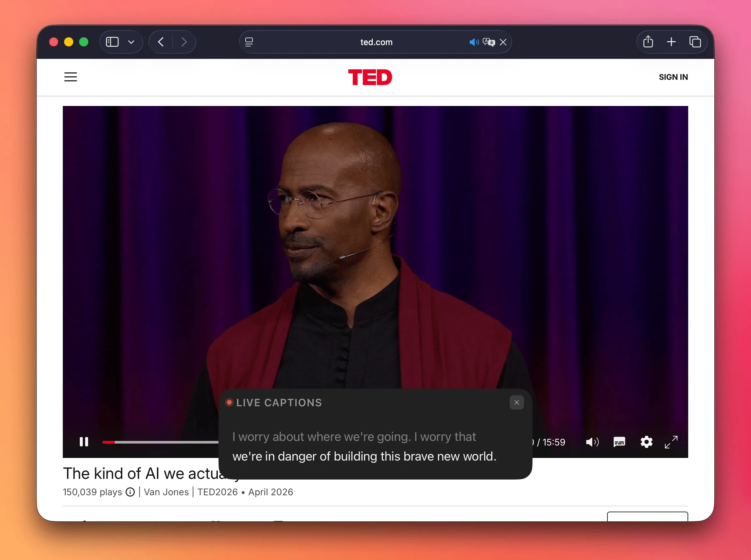Open the Van Jones speaker link
This screenshot has width=751, height=560.
(x=166, y=492)
